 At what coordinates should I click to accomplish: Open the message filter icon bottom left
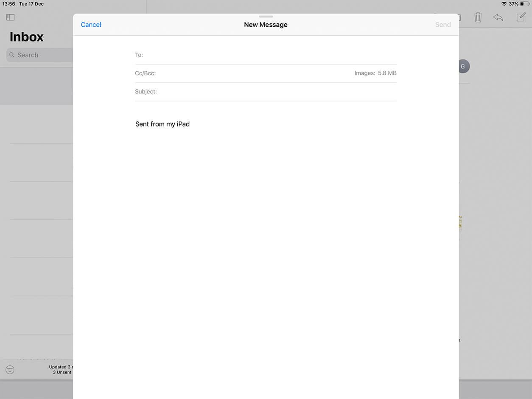pyautogui.click(x=9, y=370)
